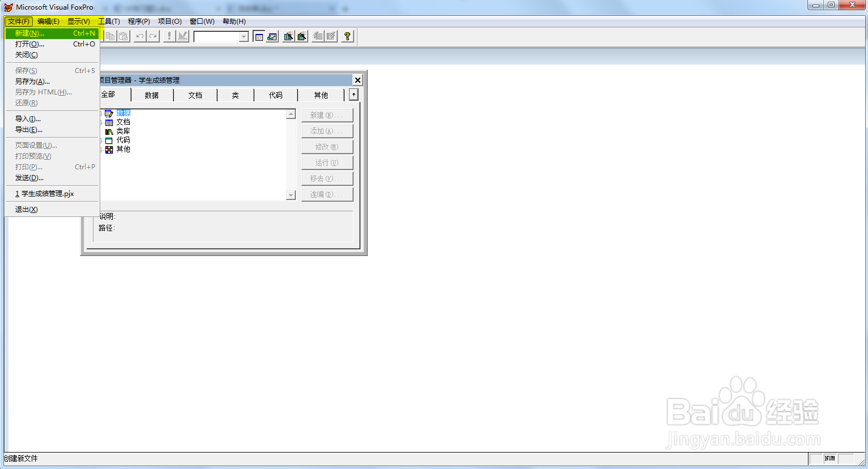Viewport: 868px width, 469px height.
Task: Select 文档 node in project tree
Action: tap(123, 122)
